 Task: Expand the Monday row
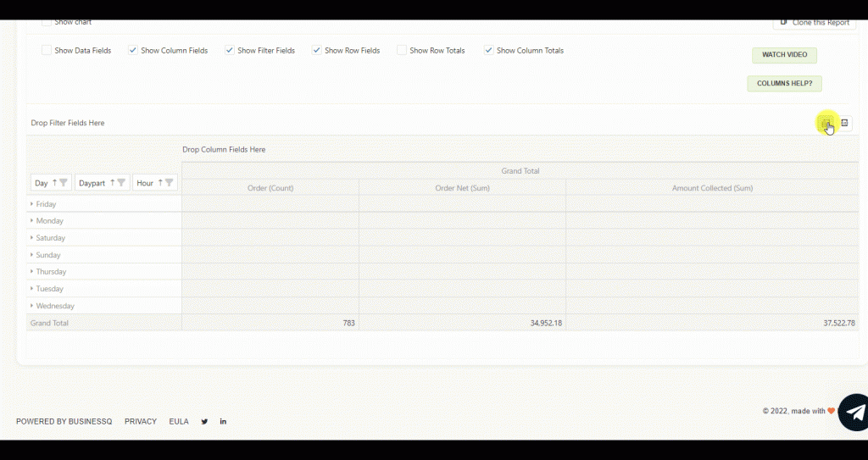(31, 220)
